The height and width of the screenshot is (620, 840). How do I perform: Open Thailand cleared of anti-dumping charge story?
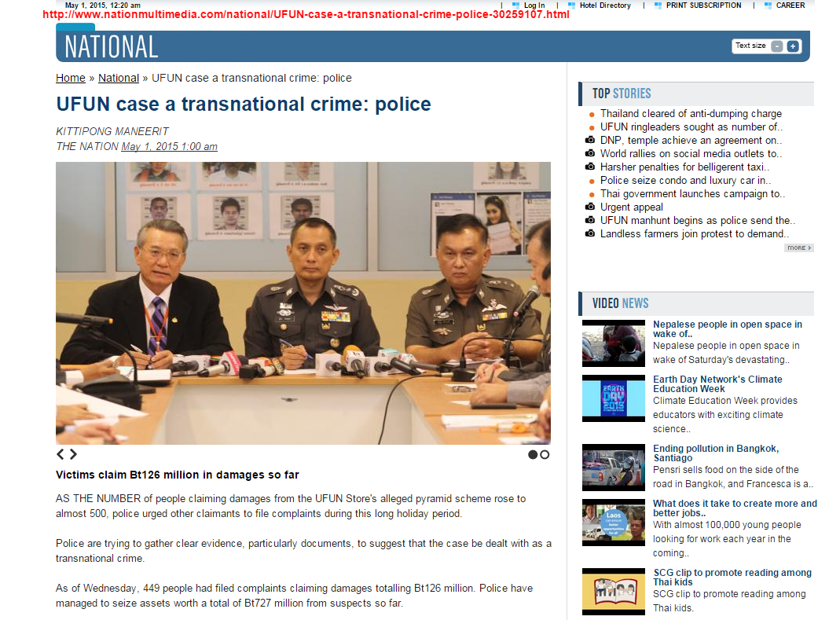(691, 114)
